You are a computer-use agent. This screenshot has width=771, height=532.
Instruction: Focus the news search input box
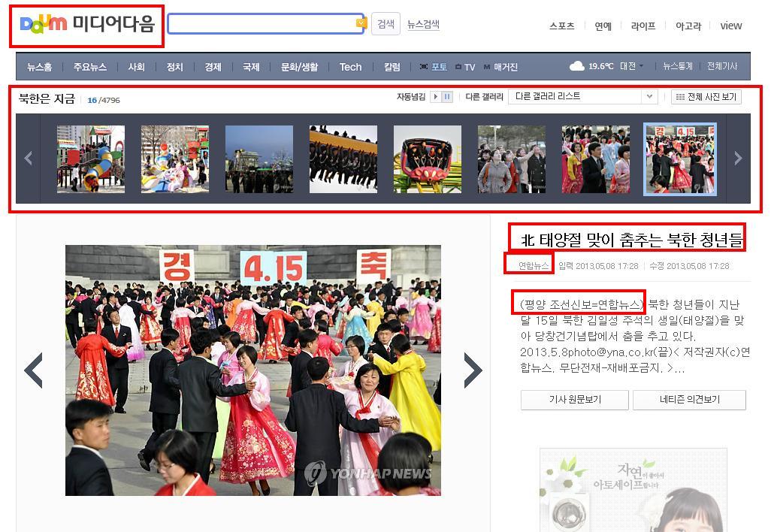(265, 23)
